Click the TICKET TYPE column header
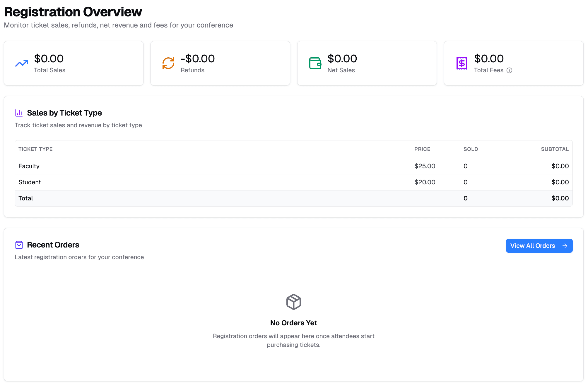The image size is (588, 385). click(x=35, y=149)
